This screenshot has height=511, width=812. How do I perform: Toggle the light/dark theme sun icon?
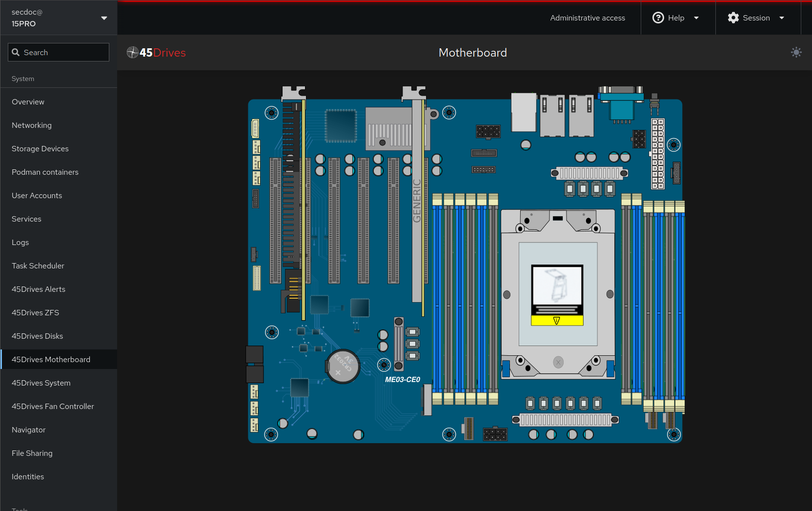796,53
